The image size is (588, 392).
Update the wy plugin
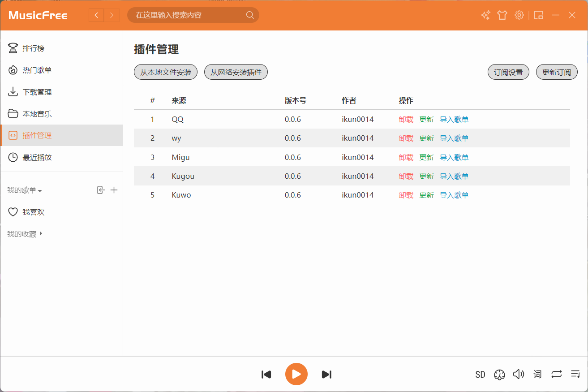tap(426, 138)
